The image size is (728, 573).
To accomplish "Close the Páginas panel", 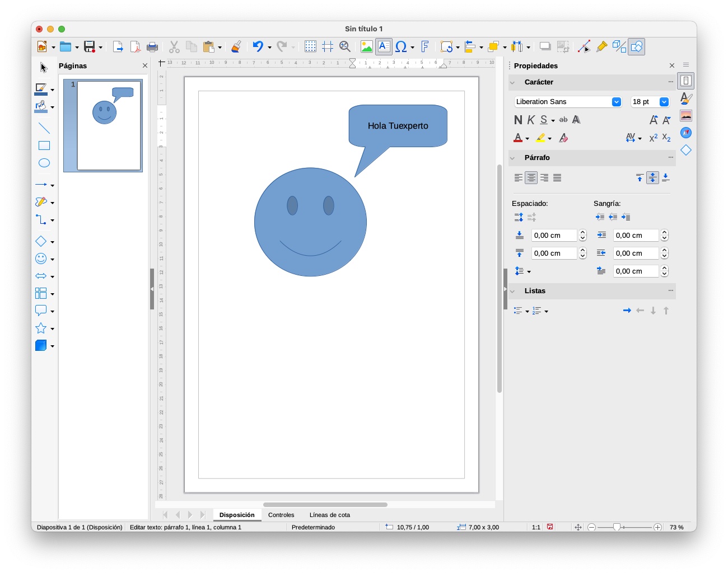I will point(145,66).
